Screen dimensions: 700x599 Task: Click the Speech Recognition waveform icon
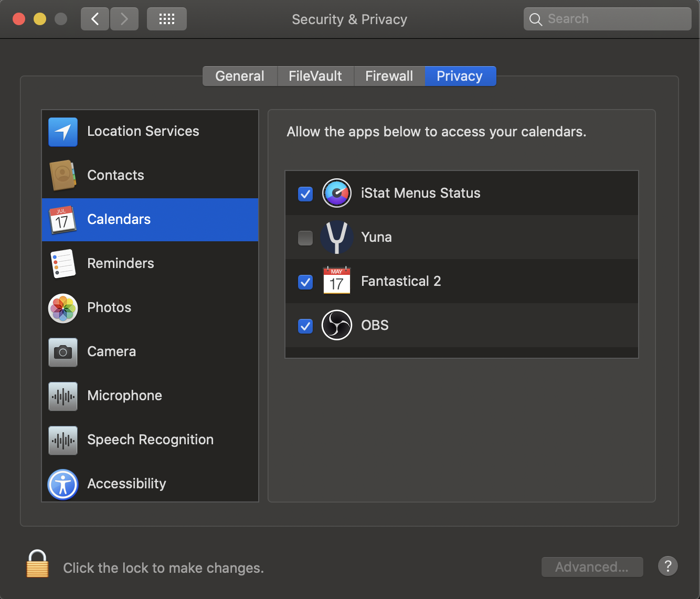[x=63, y=440]
